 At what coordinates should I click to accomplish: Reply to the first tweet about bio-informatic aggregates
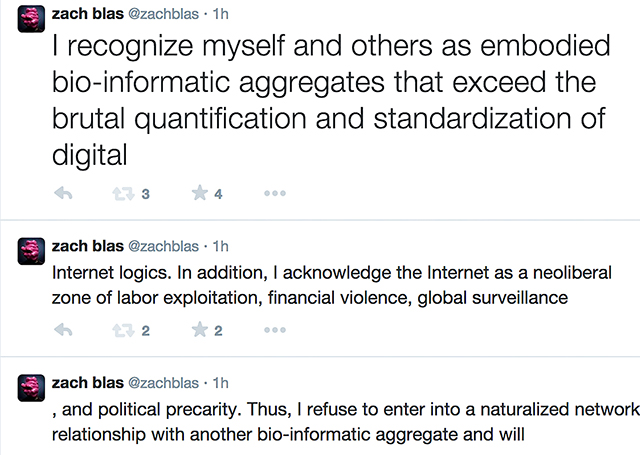pyautogui.click(x=63, y=194)
